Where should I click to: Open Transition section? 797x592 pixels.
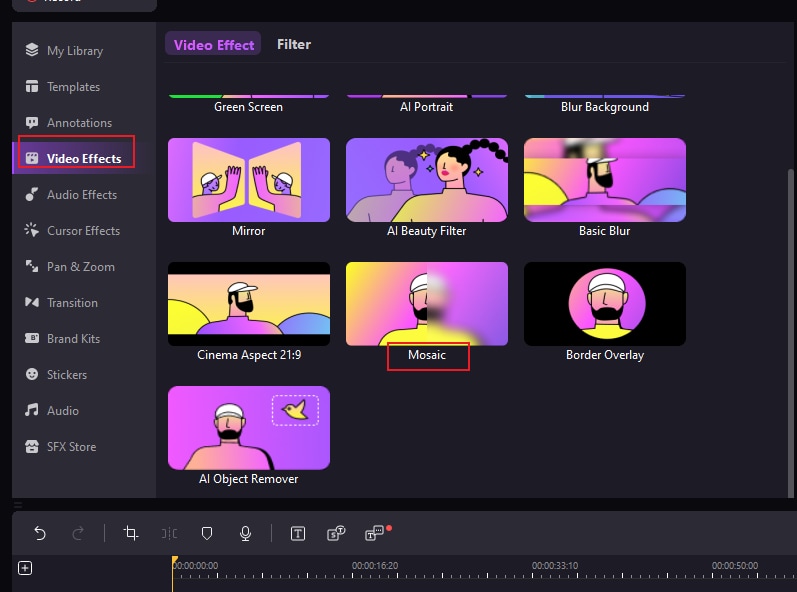84,303
